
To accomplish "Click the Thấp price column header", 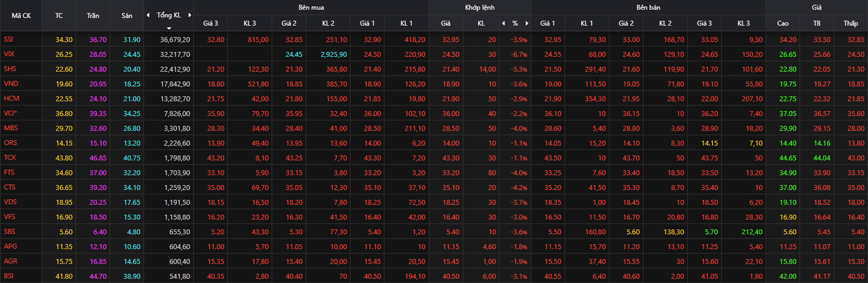I will (851, 23).
